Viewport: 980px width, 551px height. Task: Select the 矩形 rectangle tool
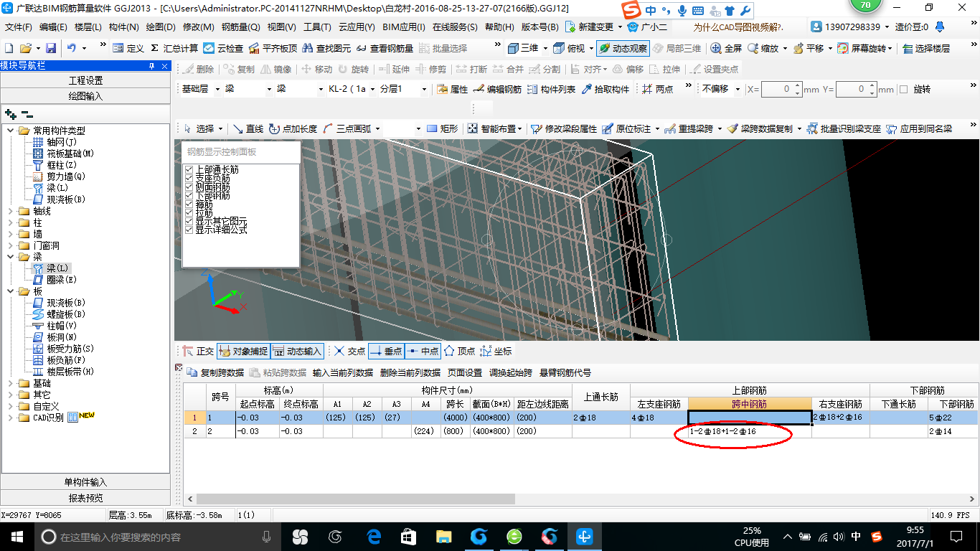tap(442, 128)
